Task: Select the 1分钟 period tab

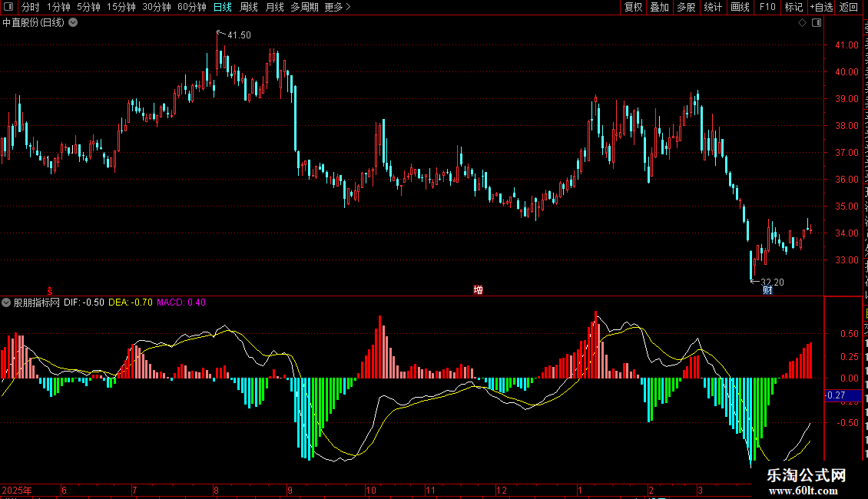Action: [58, 7]
